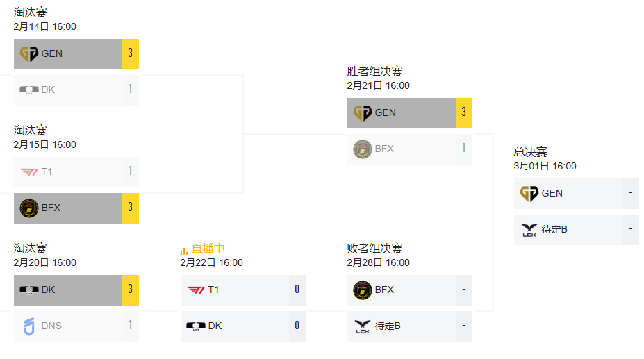Click BFX logo in losers' final match
644x359 pixels.
tap(363, 290)
